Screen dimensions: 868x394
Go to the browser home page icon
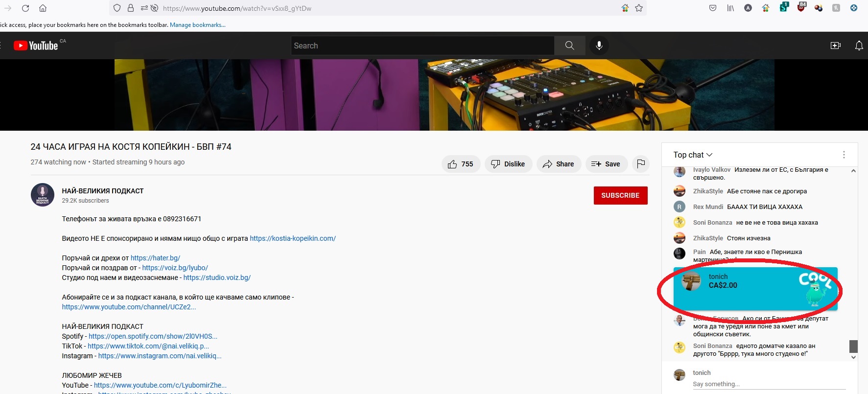[43, 8]
